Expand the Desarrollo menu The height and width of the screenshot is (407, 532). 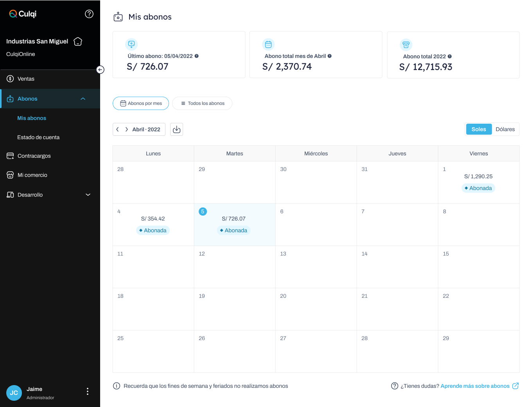coord(88,195)
